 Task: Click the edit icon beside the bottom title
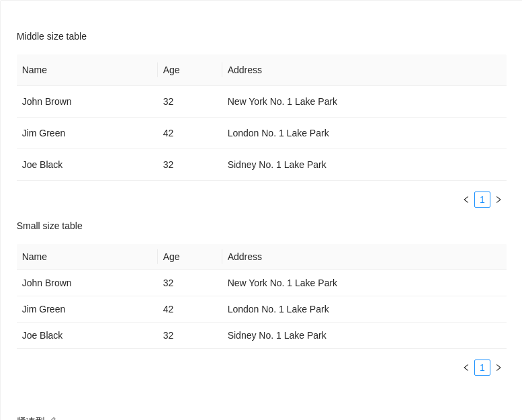click(x=54, y=419)
